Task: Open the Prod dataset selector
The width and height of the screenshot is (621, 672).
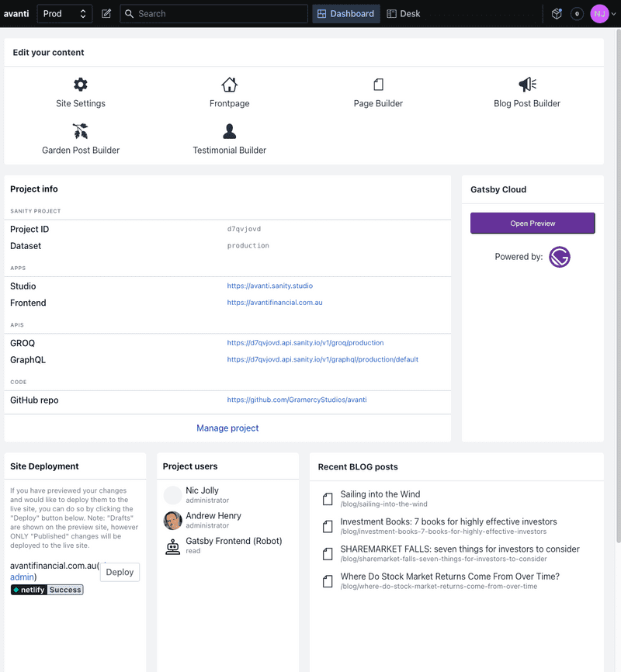Action: (64, 14)
